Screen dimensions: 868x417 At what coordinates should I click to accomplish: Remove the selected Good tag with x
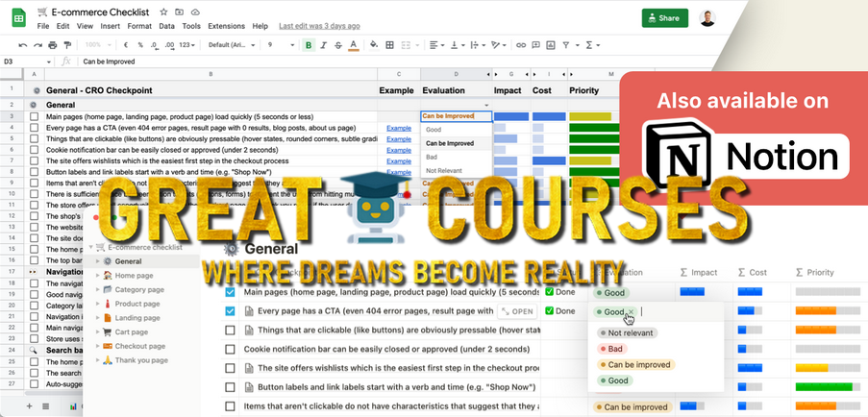tap(631, 312)
